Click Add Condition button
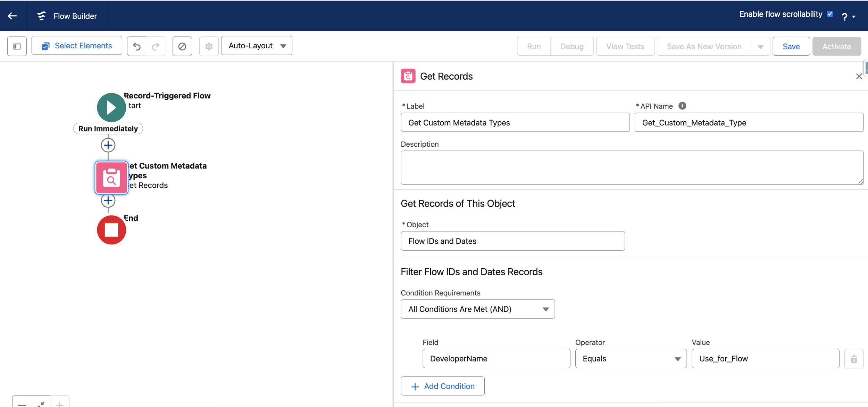Viewport: 868px width, 407px height. pos(442,386)
